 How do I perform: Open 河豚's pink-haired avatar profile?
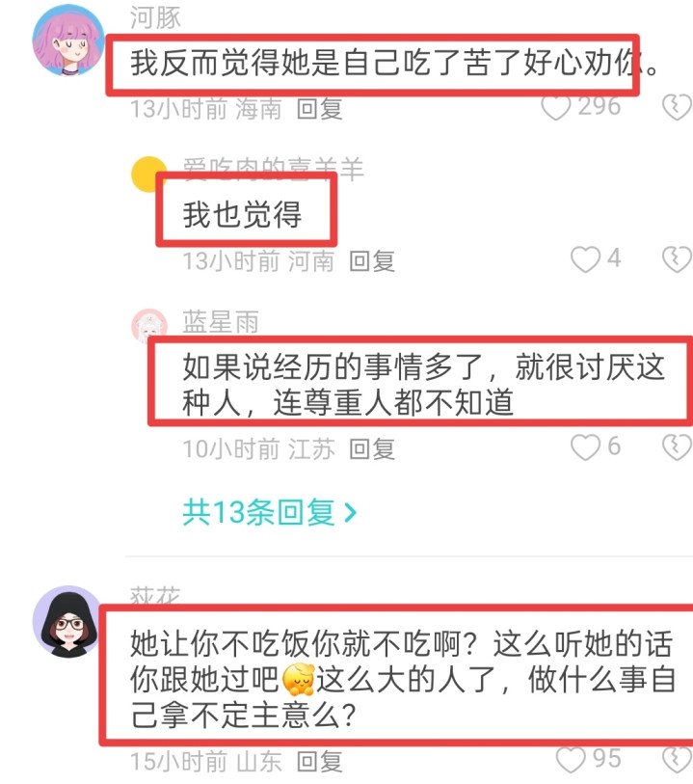68,41
